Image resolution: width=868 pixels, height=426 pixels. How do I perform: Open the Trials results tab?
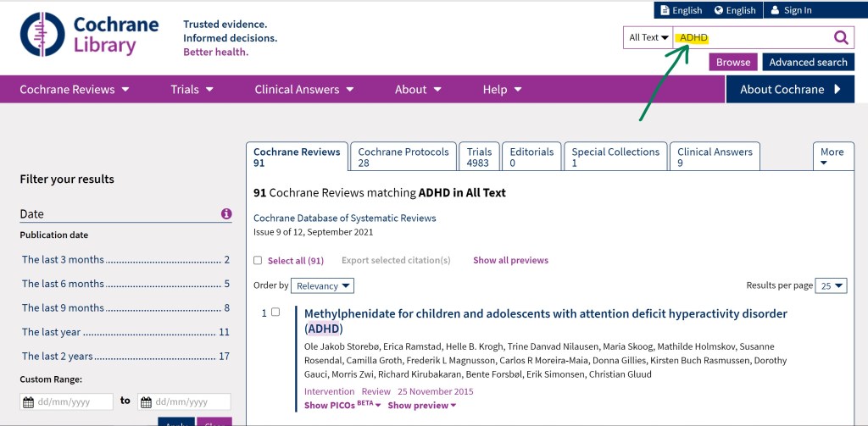click(x=479, y=157)
